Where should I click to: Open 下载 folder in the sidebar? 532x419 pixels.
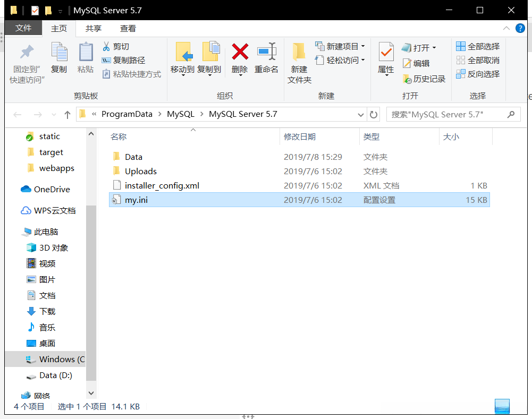pyautogui.click(x=41, y=311)
